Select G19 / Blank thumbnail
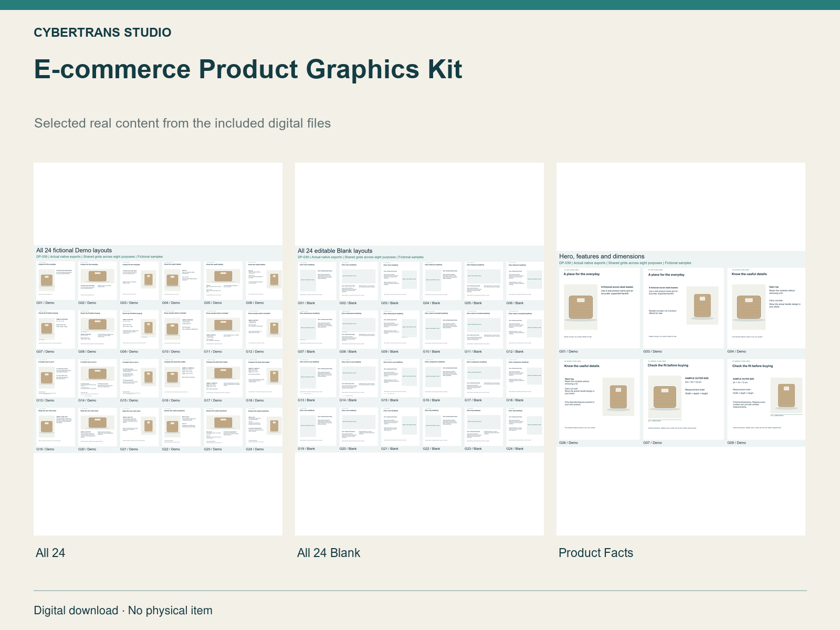The width and height of the screenshot is (840, 630). pyautogui.click(x=317, y=427)
